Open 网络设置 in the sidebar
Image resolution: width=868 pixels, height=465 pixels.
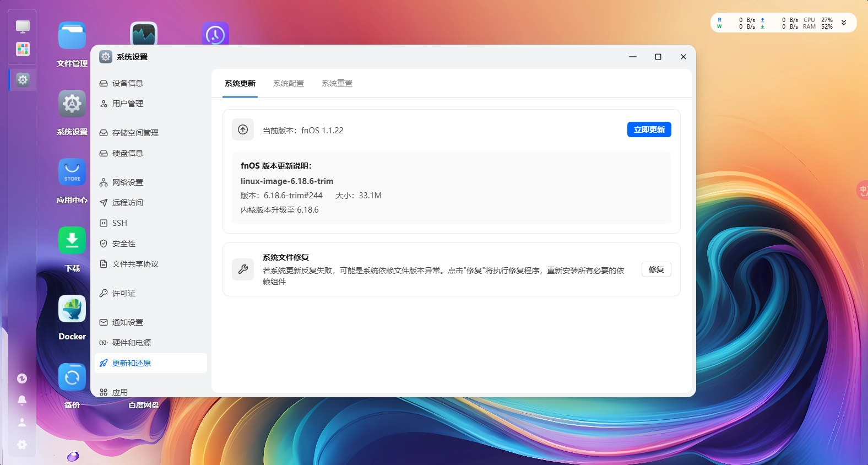click(151, 182)
